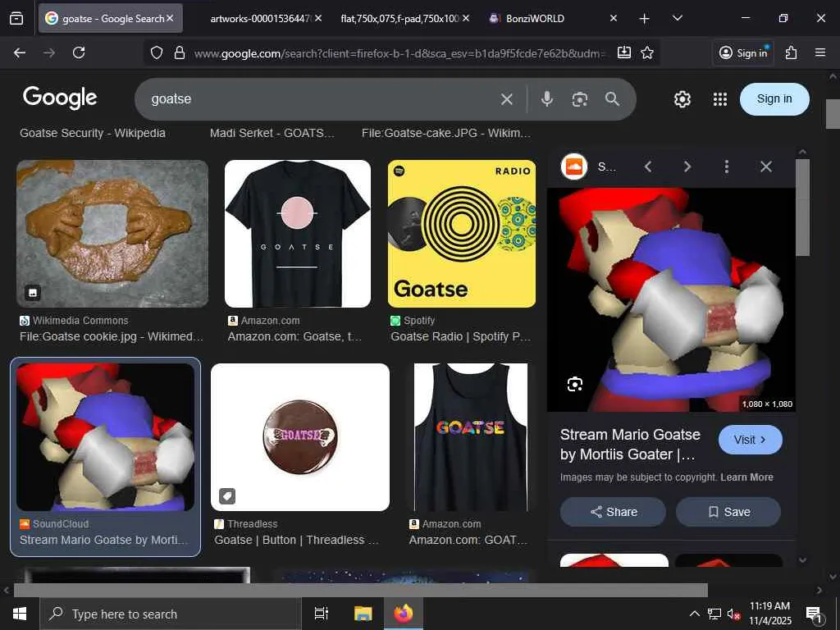Open the Amazon Goatse t-shirt thumbnail

pos(297,234)
